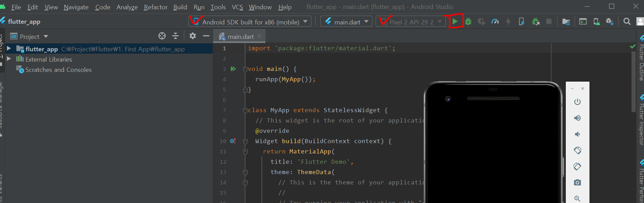
Task: Open Search Everywhere magnifier
Action: pyautogui.click(x=627, y=22)
